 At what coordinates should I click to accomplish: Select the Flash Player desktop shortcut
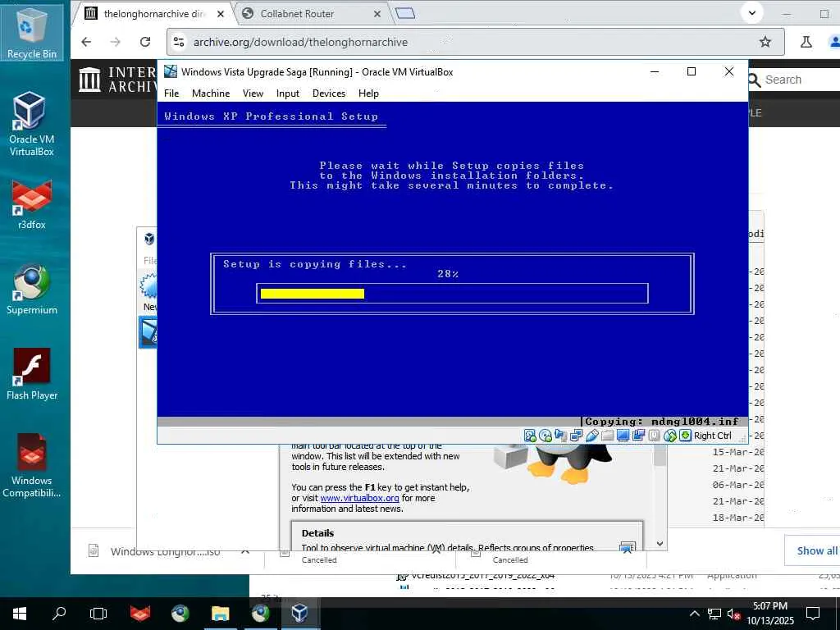coord(32,374)
